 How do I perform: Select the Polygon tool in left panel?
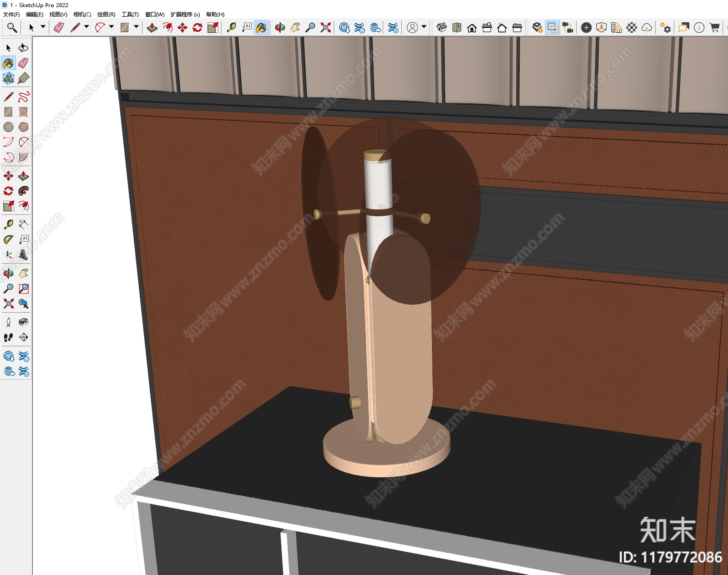coord(24,127)
